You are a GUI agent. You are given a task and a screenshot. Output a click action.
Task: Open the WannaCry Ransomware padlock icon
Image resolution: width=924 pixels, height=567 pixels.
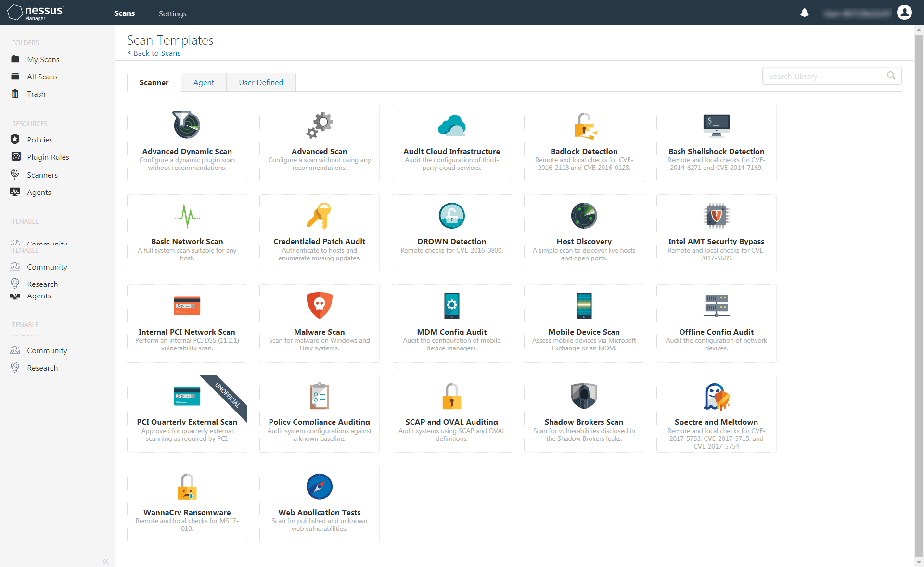pos(187,486)
